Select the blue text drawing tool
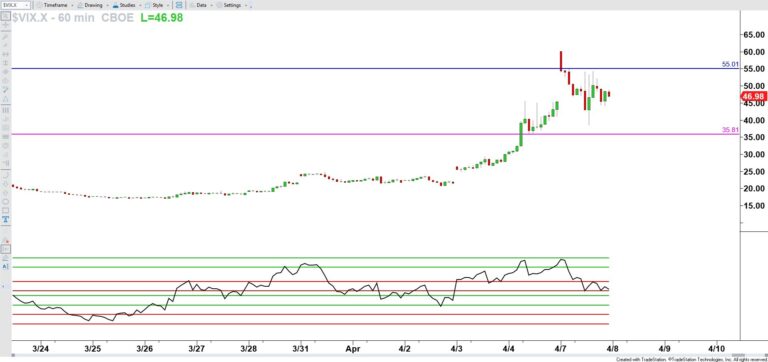768x362 pixels. [6, 219]
